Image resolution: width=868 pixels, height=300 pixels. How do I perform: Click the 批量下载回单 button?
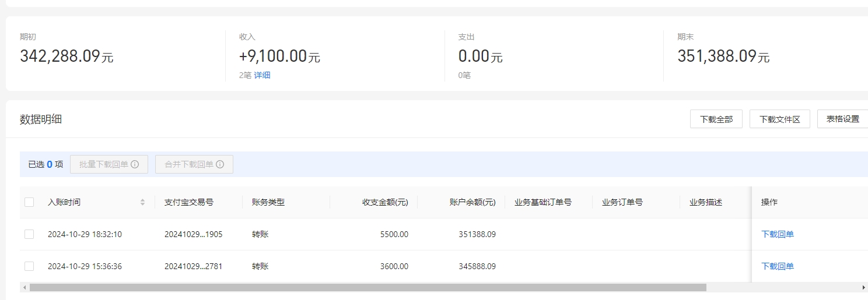pyautogui.click(x=104, y=164)
